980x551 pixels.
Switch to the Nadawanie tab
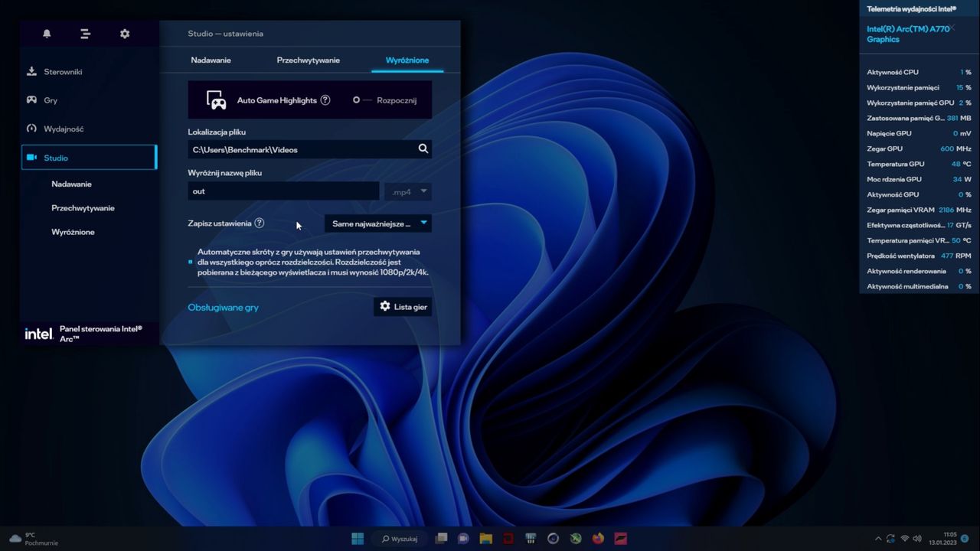(x=211, y=60)
